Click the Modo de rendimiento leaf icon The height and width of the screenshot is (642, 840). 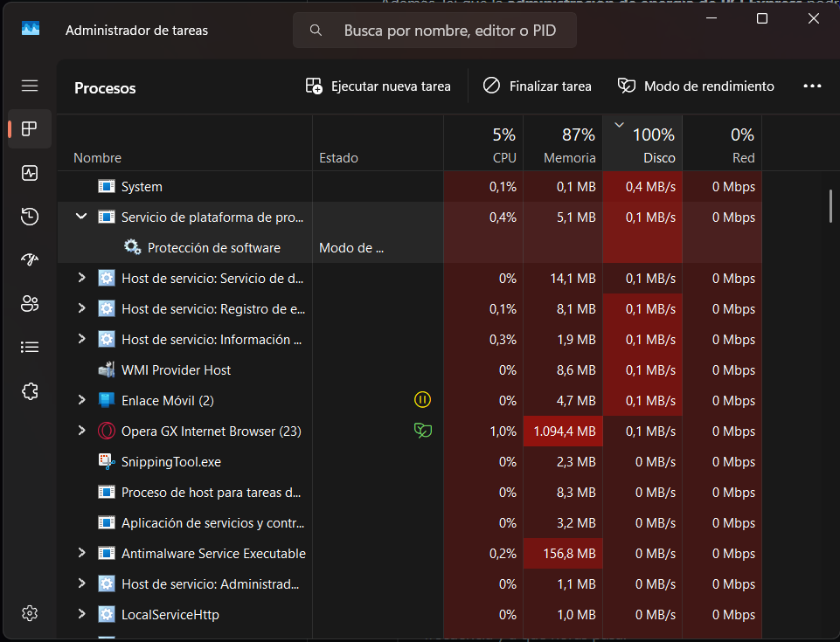click(626, 86)
